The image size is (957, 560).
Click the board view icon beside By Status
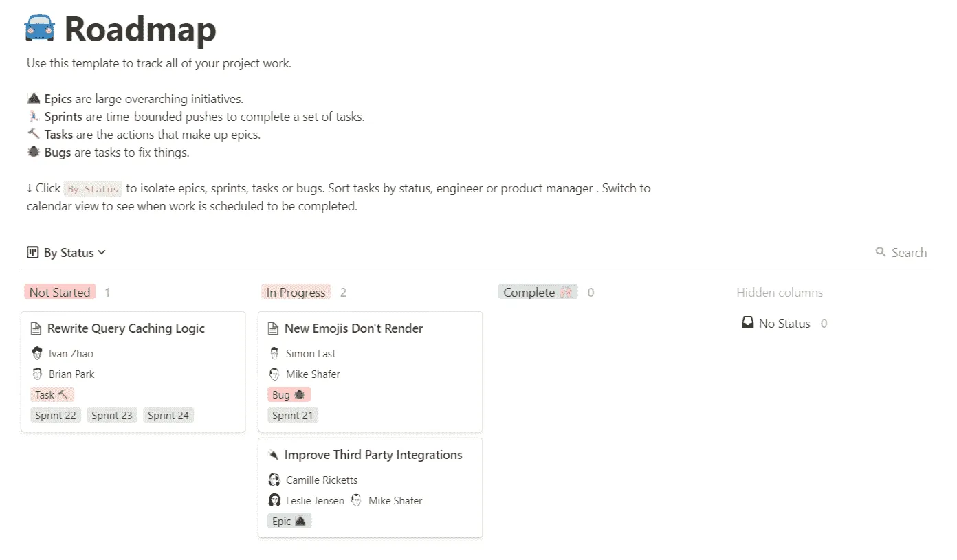[32, 252]
